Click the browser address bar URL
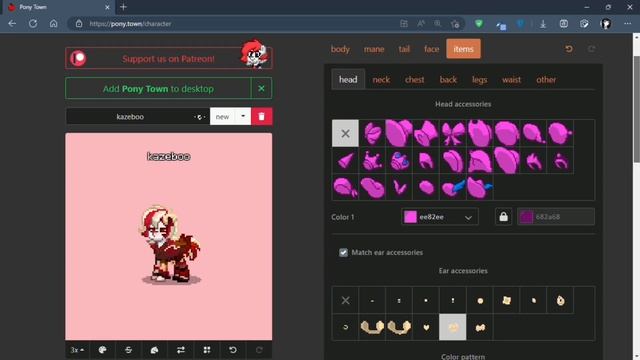 130,24
